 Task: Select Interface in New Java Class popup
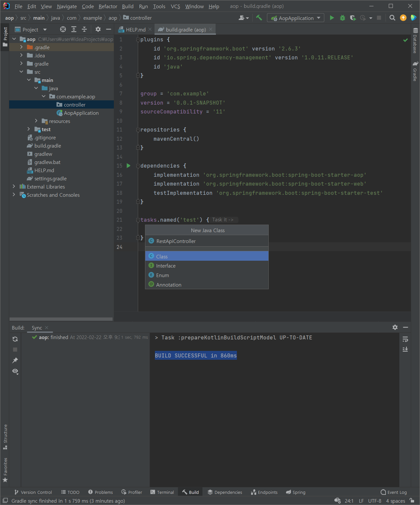207,266
